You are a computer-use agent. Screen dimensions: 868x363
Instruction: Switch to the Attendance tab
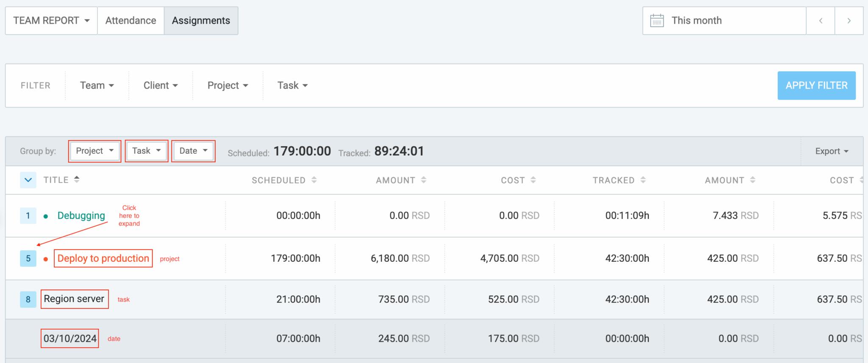(x=131, y=21)
